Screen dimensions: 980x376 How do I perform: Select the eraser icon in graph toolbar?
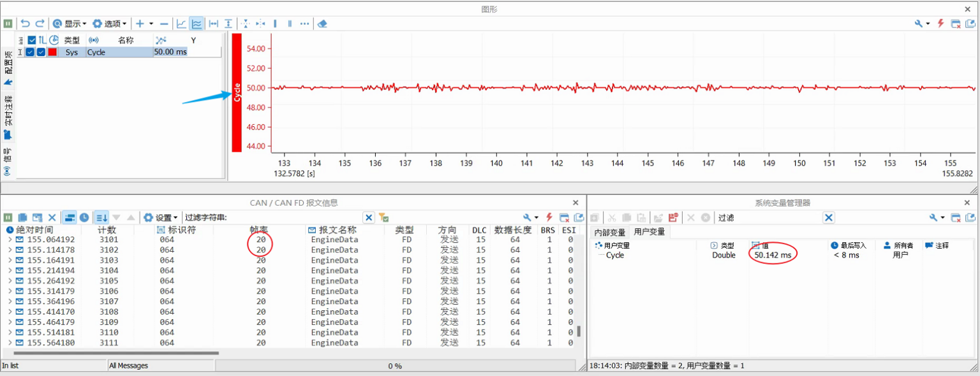tap(322, 24)
